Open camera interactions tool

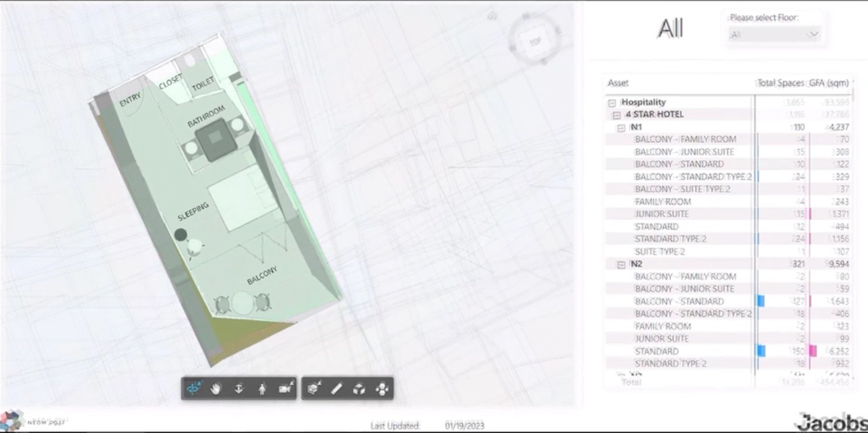click(x=285, y=389)
